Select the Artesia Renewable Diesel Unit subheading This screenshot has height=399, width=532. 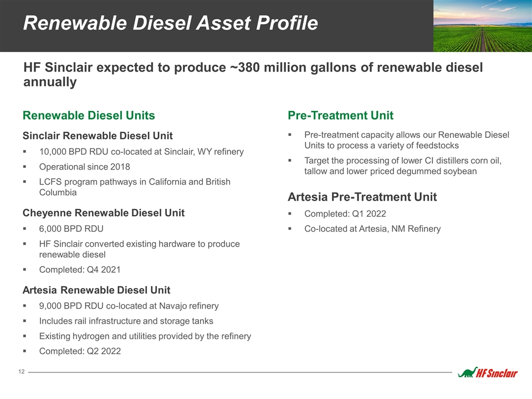tap(96, 290)
